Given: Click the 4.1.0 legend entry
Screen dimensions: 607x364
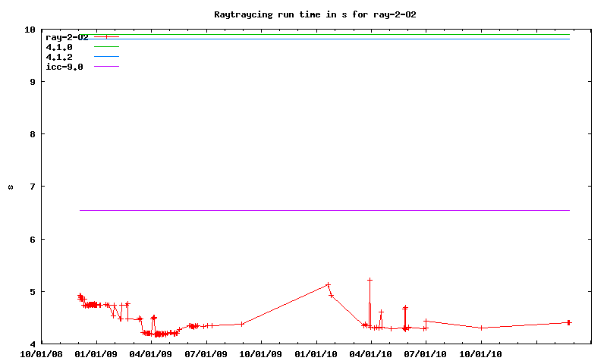Looking at the screenshot, I should click(x=59, y=47).
